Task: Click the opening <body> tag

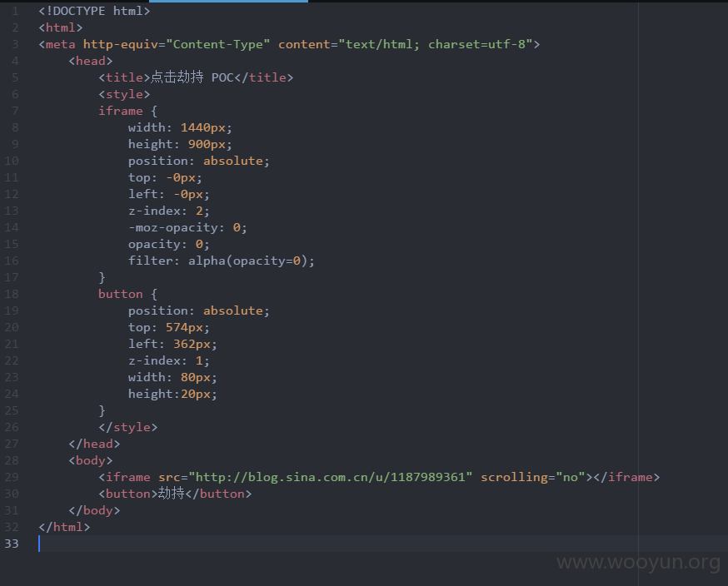Action: 91,461
